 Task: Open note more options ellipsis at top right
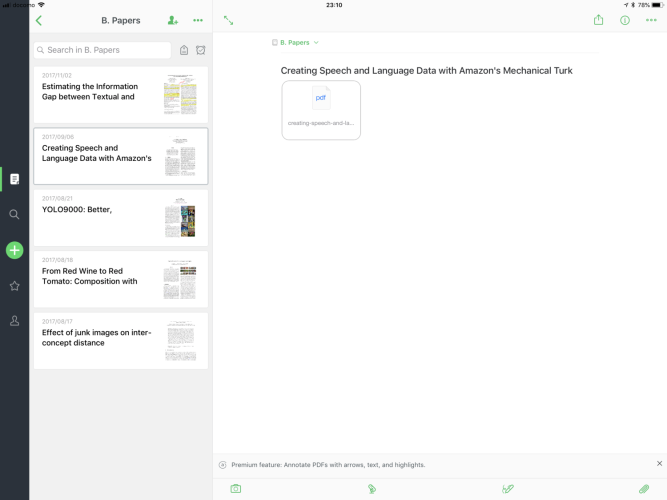click(x=651, y=20)
